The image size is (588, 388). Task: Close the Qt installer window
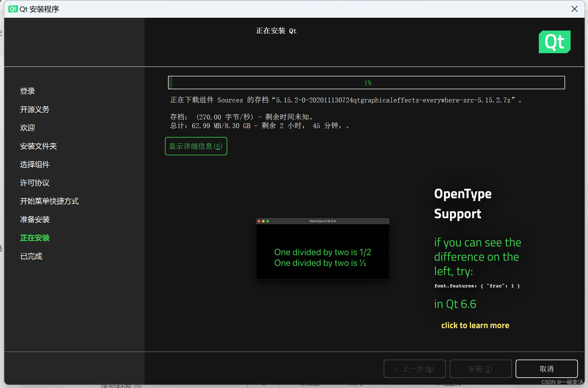pyautogui.click(x=575, y=9)
